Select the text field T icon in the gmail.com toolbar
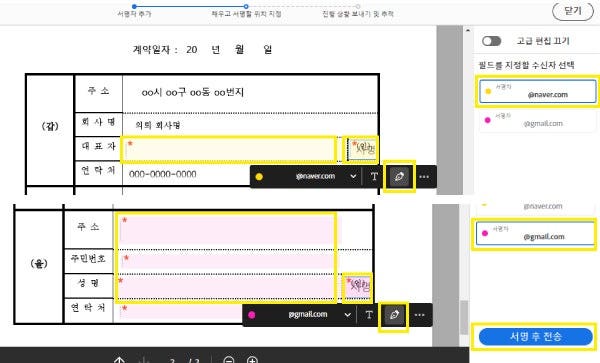 pos(368,315)
